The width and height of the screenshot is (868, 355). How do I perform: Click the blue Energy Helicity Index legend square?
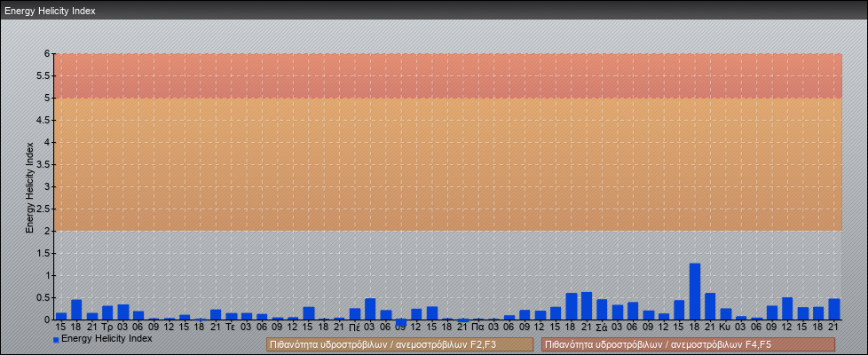[56, 339]
